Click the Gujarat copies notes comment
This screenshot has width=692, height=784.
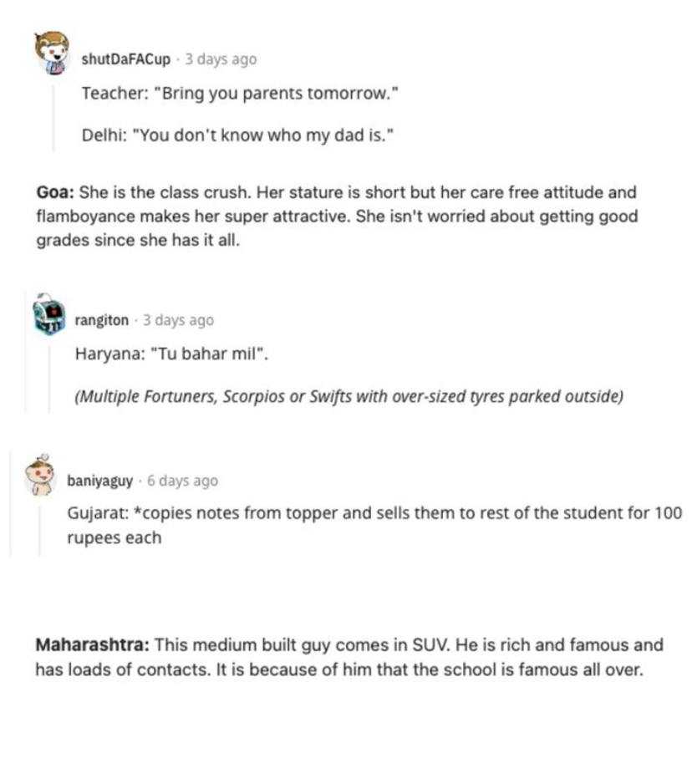(374, 526)
